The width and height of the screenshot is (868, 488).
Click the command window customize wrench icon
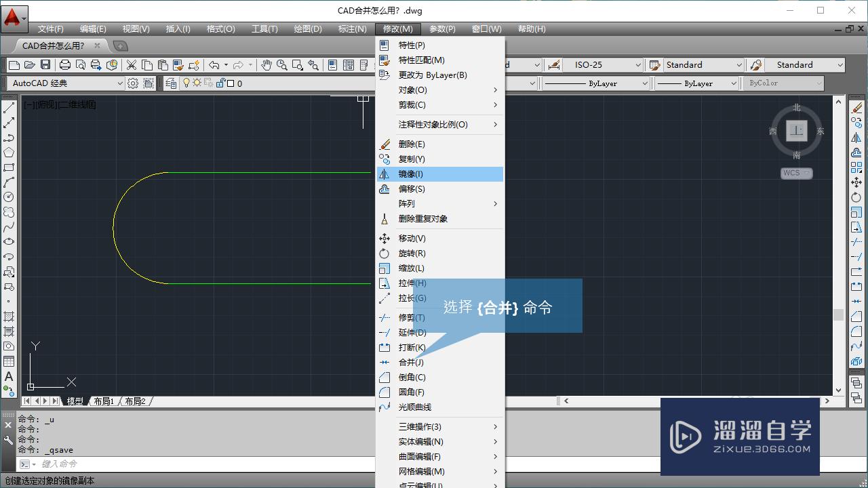pyautogui.click(x=8, y=440)
